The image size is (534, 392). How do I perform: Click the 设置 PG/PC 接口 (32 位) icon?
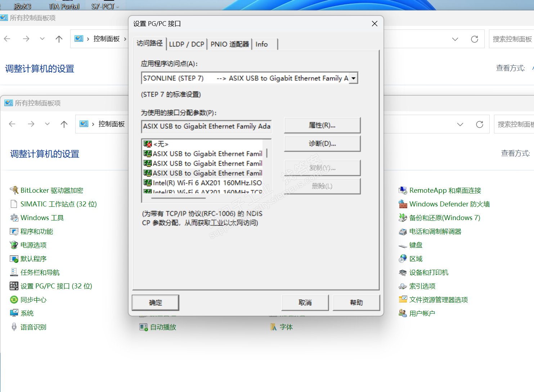tap(14, 286)
